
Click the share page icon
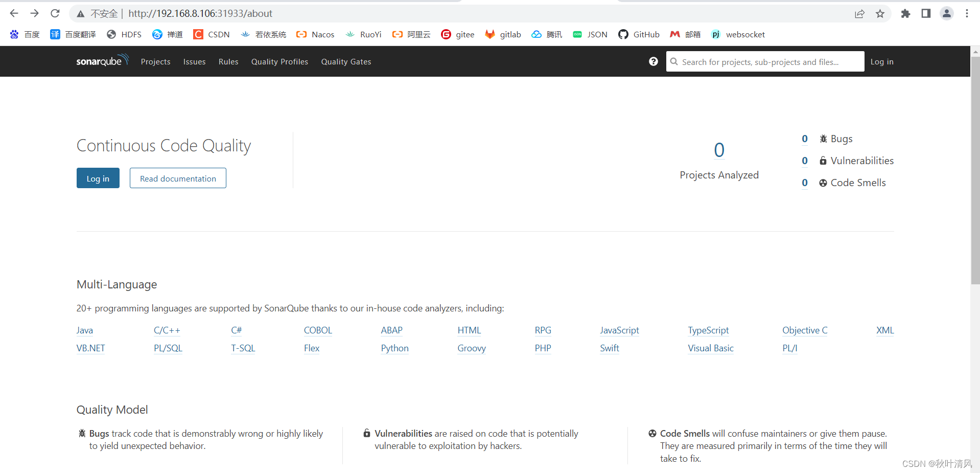[x=859, y=14]
